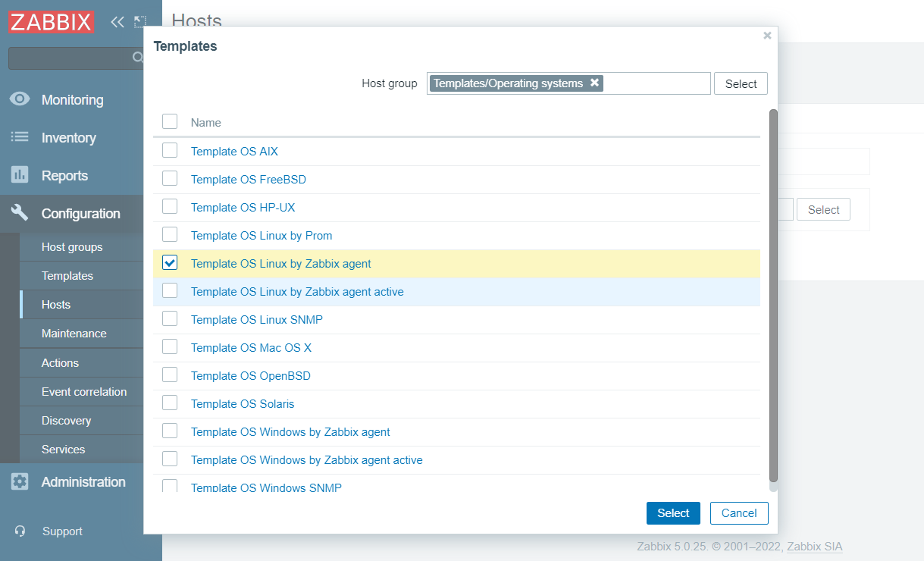Collapse the sidebar with double-arrow icon
Image resolution: width=924 pixels, height=561 pixels.
117,22
